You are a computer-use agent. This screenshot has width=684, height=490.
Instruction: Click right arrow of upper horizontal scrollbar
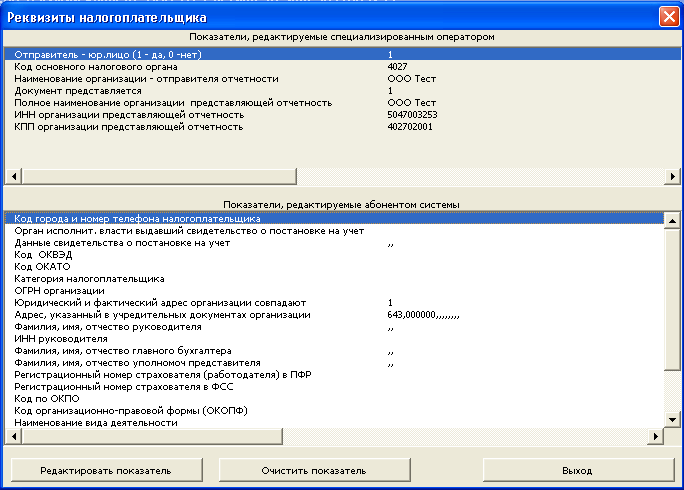[x=672, y=176]
